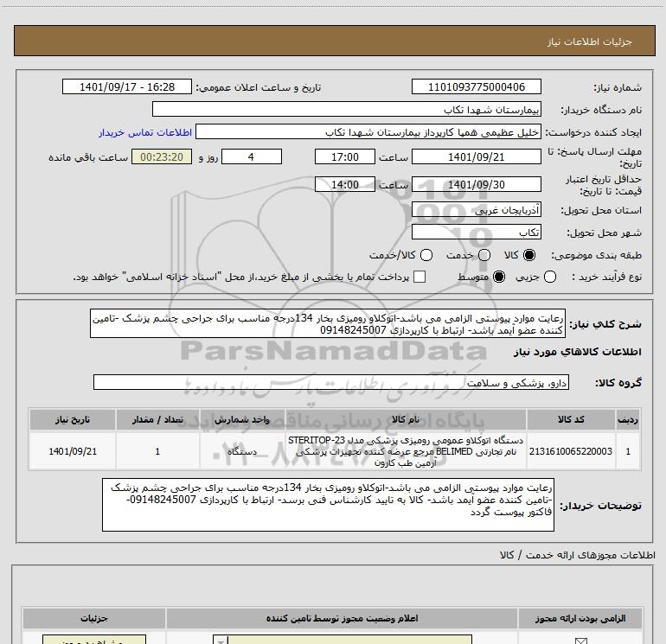Click the تاریخ نیاز column header
The width and height of the screenshot is (666, 644).
[72, 420]
